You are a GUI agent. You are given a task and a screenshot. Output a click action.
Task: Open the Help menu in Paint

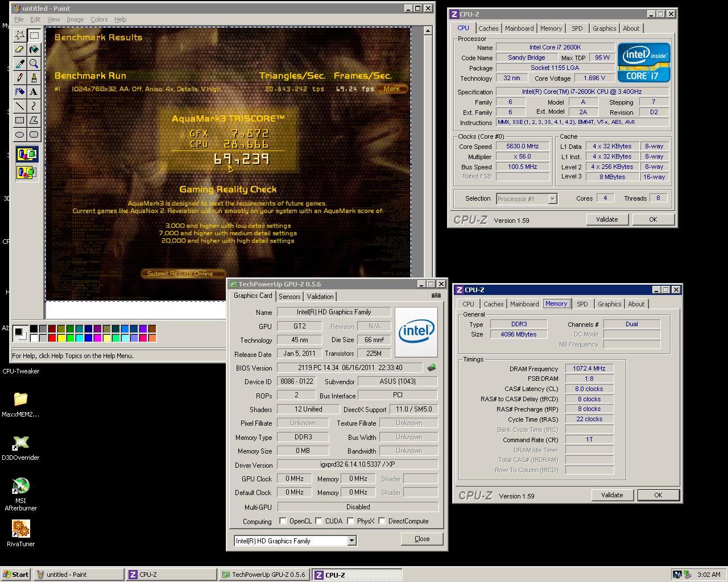[x=120, y=19]
